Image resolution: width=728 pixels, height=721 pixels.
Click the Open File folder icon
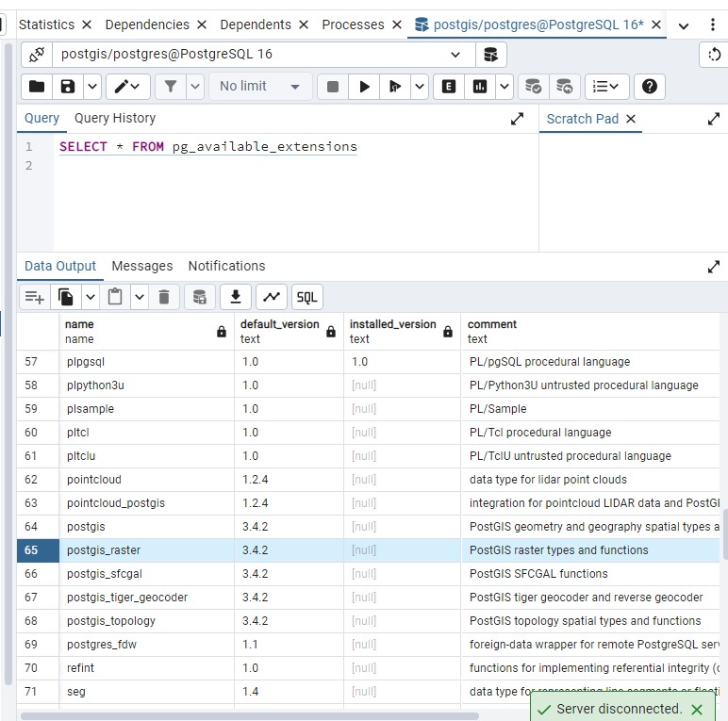(37, 87)
